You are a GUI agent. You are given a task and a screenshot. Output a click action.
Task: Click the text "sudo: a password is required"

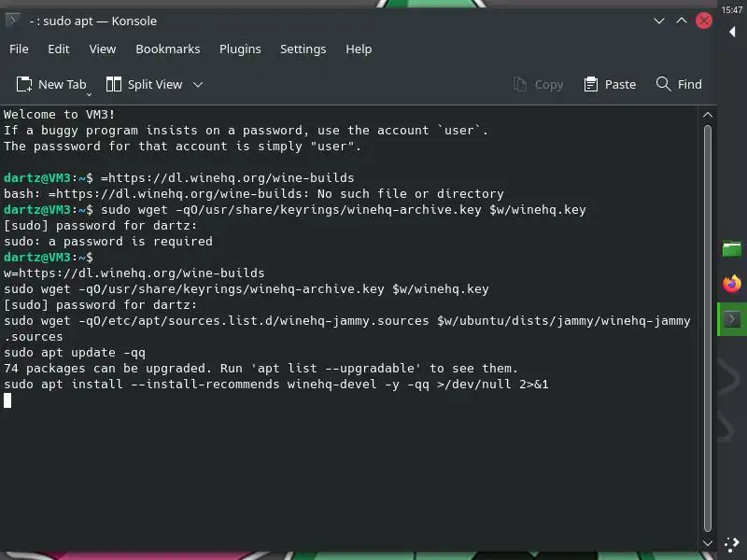pyautogui.click(x=108, y=242)
